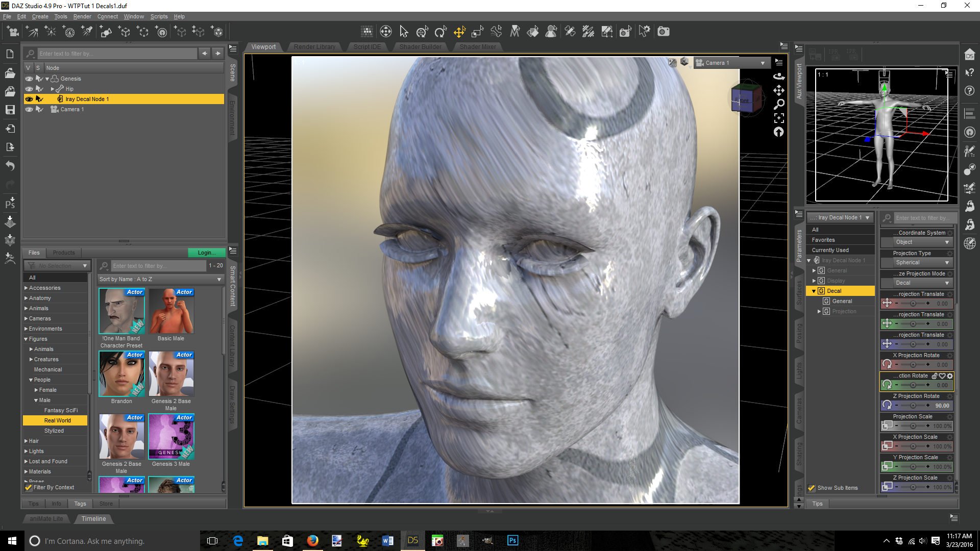Expand the Hip node in Scene tree
Image resolution: width=980 pixels, height=551 pixels.
point(53,89)
